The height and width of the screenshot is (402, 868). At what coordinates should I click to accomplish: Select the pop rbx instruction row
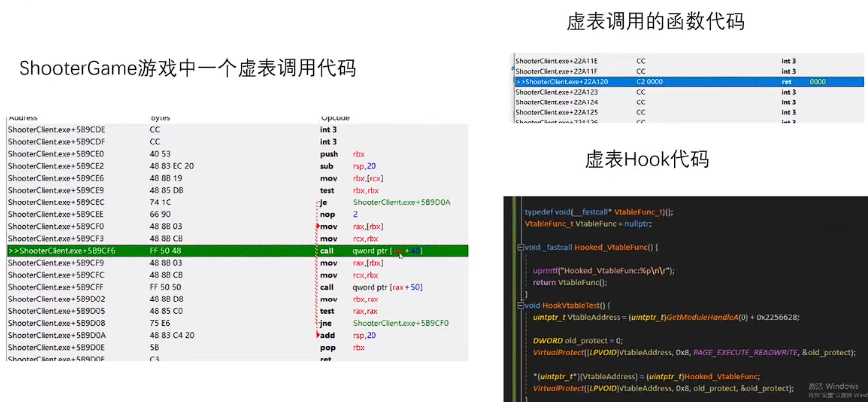(x=238, y=348)
